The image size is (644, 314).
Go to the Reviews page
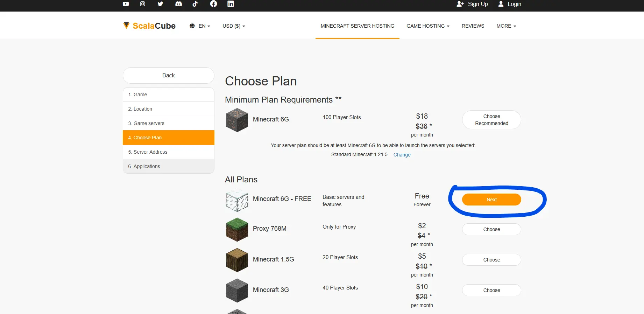tap(473, 26)
